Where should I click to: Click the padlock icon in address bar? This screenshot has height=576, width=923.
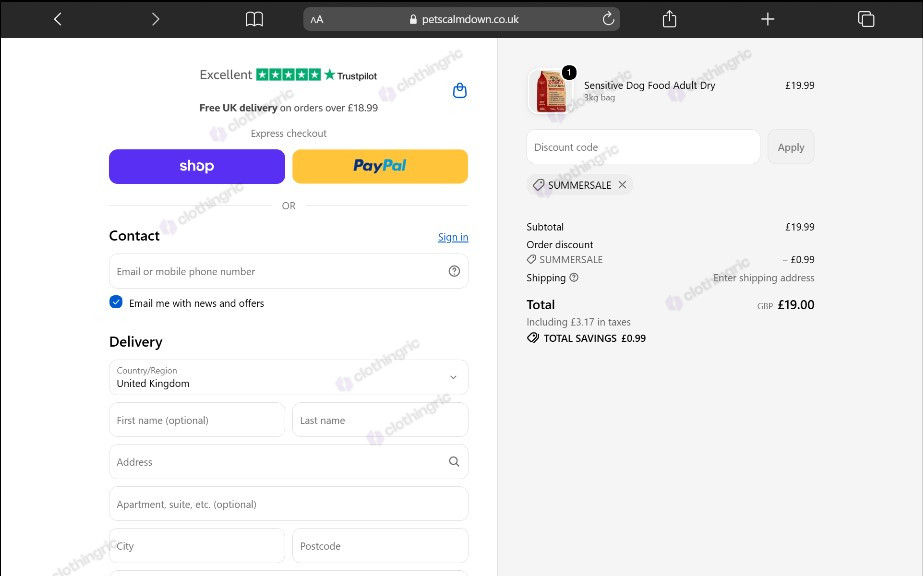(413, 19)
